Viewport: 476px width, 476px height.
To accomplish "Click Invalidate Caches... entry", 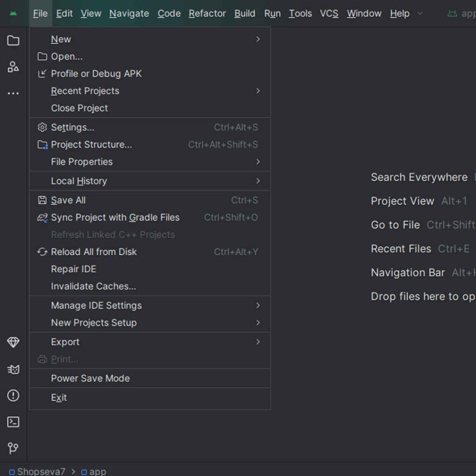I will [93, 286].
